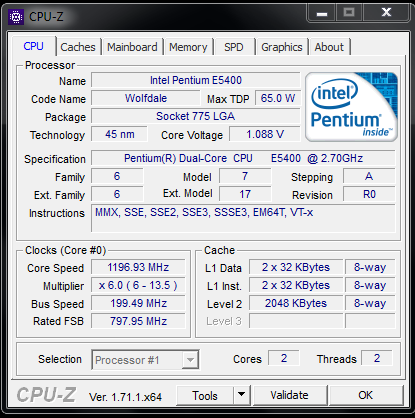The width and height of the screenshot is (415, 418).
Task: Click the L1 Inst. 8-way associativity value
Action: point(370,285)
